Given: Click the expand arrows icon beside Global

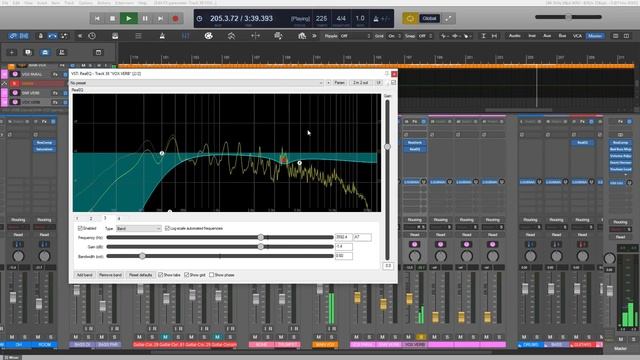Looking at the screenshot, I should click(448, 18).
